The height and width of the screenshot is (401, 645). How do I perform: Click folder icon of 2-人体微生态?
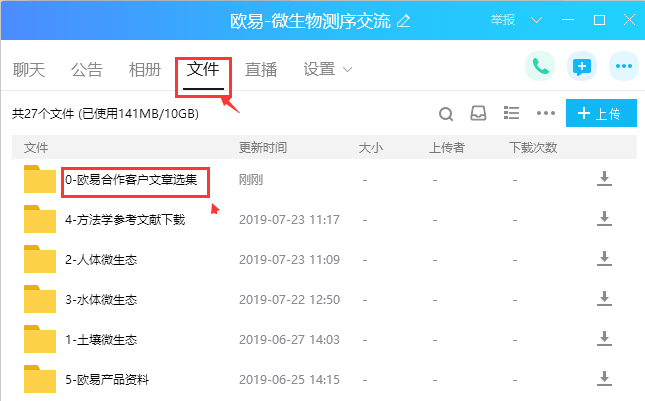(x=39, y=259)
